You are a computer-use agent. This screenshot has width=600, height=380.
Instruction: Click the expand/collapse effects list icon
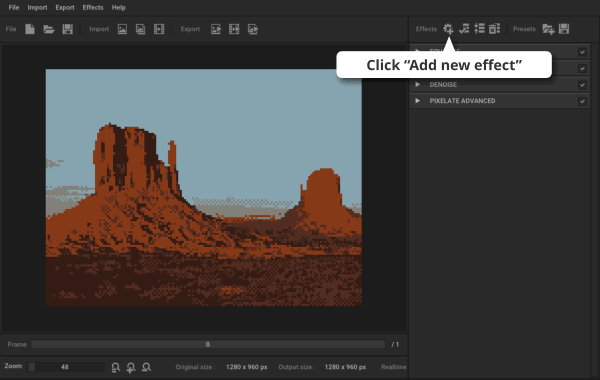tap(479, 29)
